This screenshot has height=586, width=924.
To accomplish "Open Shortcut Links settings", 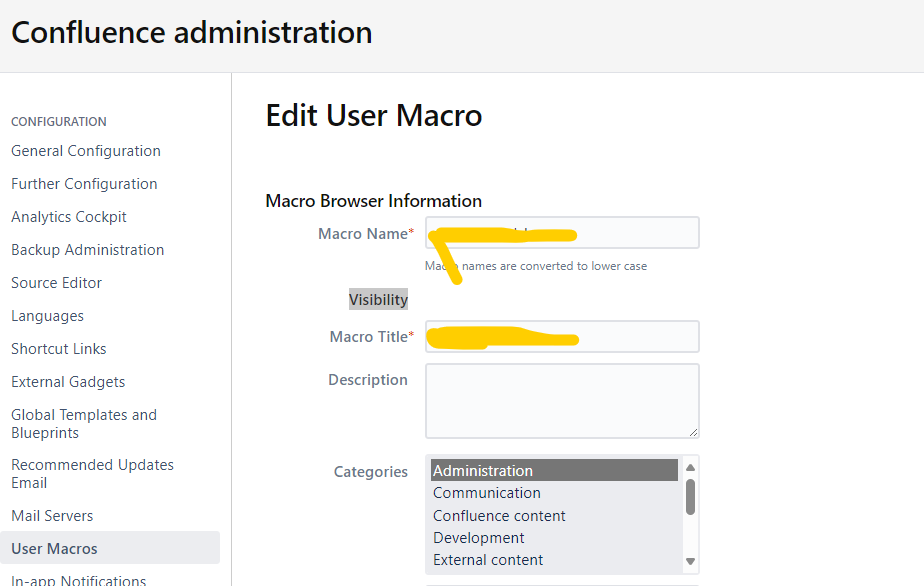I will tap(59, 349).
